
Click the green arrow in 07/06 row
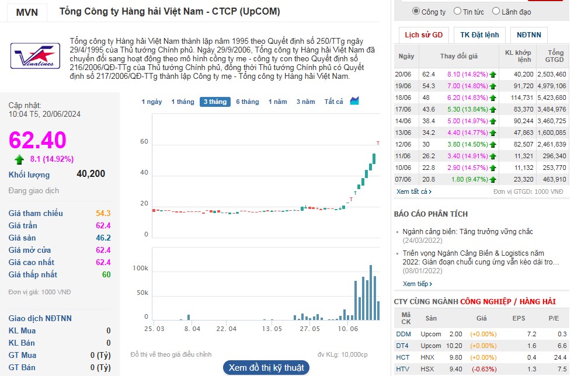click(493, 180)
